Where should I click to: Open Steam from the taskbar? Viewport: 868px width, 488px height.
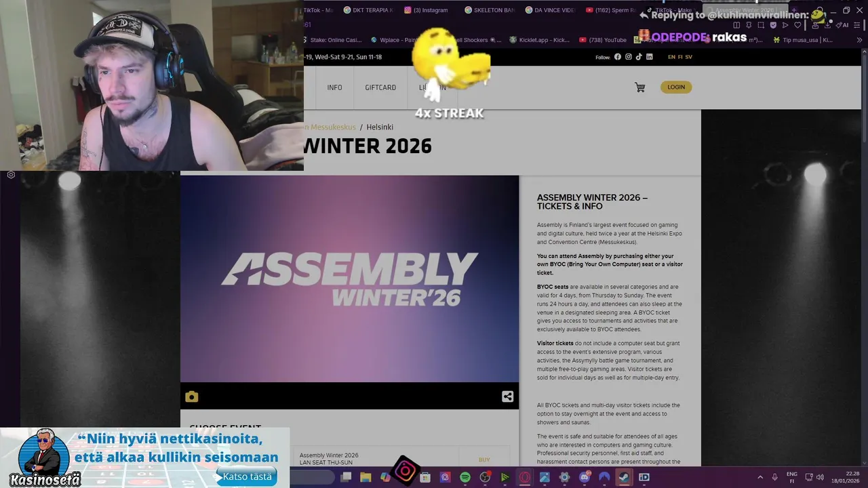point(624,477)
